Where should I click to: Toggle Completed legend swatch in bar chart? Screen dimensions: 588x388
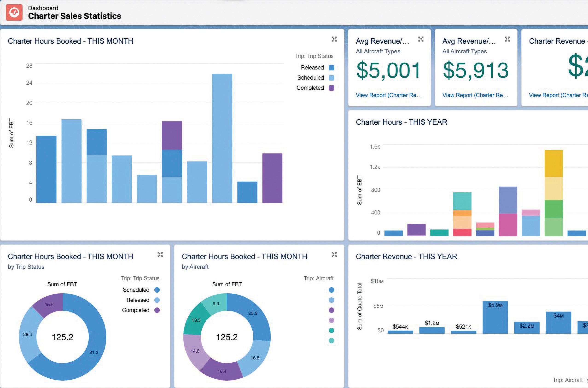click(x=331, y=88)
